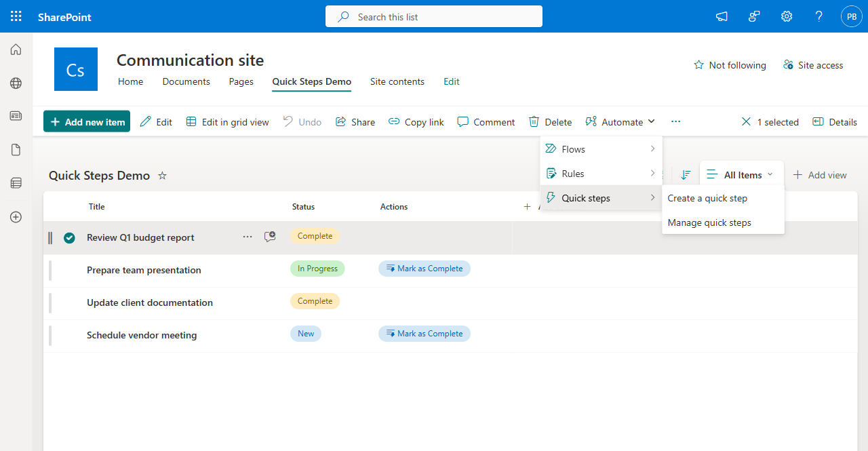This screenshot has width=868, height=451.
Task: Open more actions for Review Q1 budget report
Action: click(248, 237)
